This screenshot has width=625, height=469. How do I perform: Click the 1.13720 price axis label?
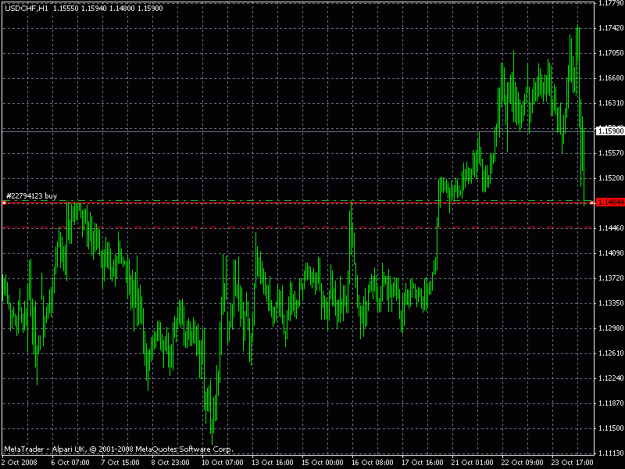pyautogui.click(x=611, y=278)
